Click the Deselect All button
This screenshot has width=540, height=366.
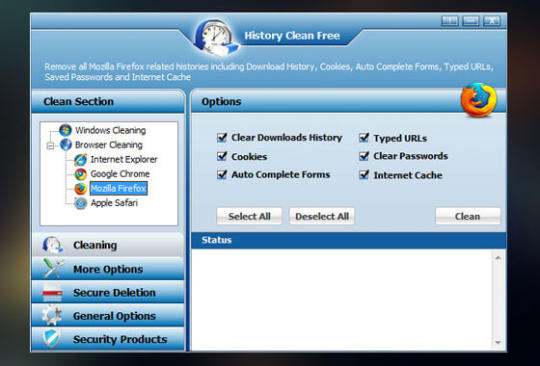pos(322,216)
